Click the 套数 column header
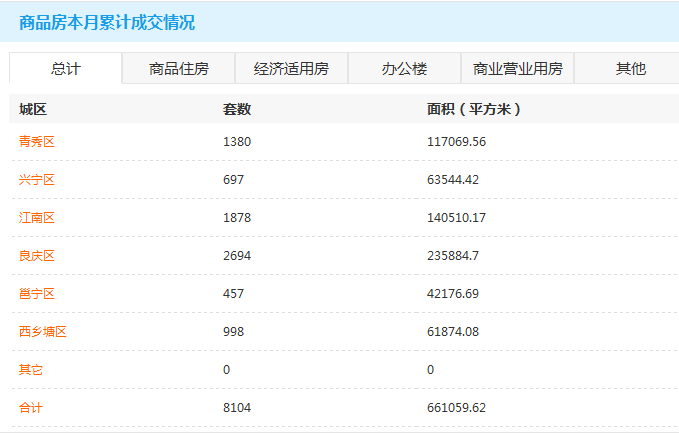 point(237,109)
